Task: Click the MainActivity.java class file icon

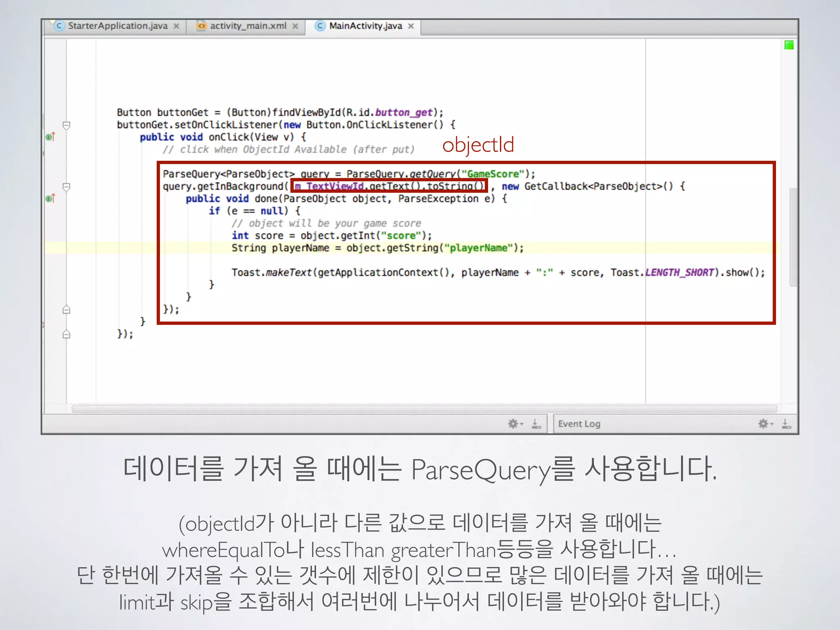Action: pyautogui.click(x=320, y=26)
